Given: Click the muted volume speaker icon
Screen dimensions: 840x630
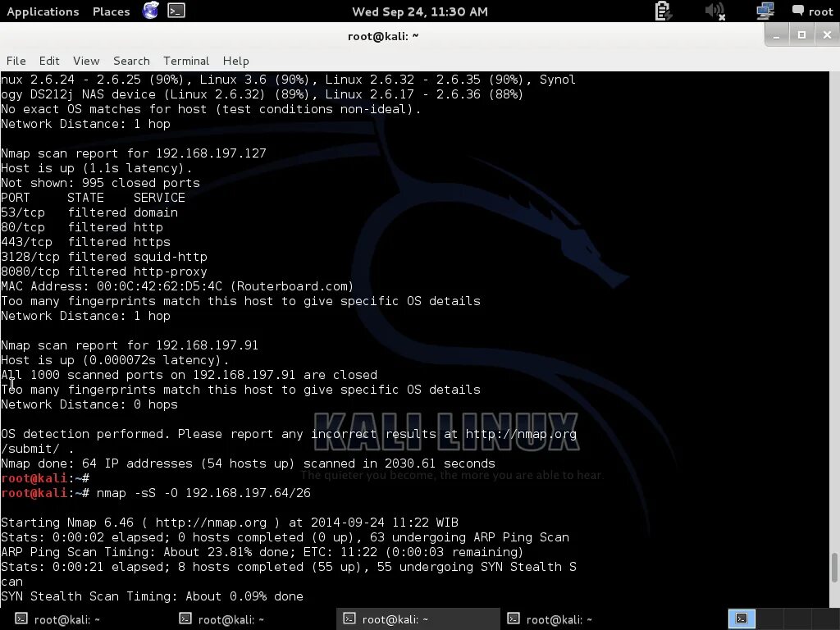Looking at the screenshot, I should pos(714,11).
